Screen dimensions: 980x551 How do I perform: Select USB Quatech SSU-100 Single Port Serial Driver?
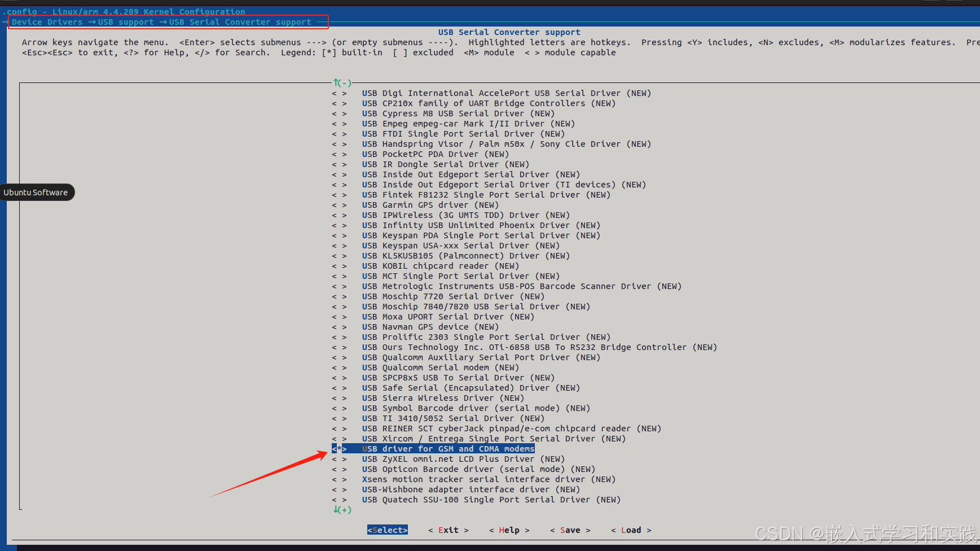(x=476, y=500)
